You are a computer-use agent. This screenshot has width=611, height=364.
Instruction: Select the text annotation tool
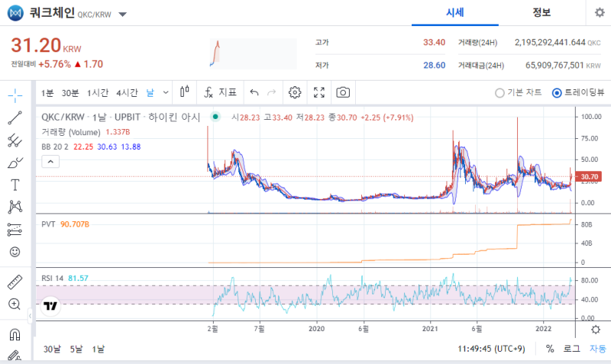click(x=15, y=185)
